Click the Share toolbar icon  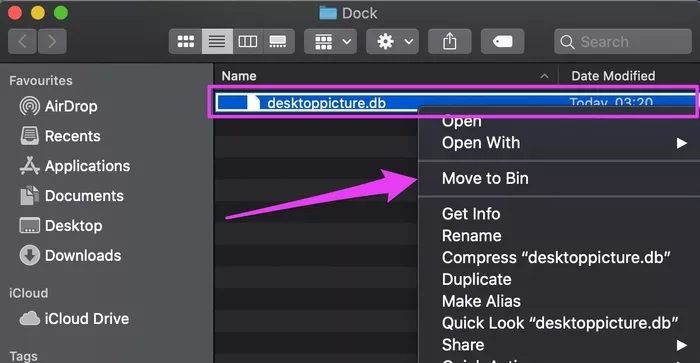click(450, 42)
